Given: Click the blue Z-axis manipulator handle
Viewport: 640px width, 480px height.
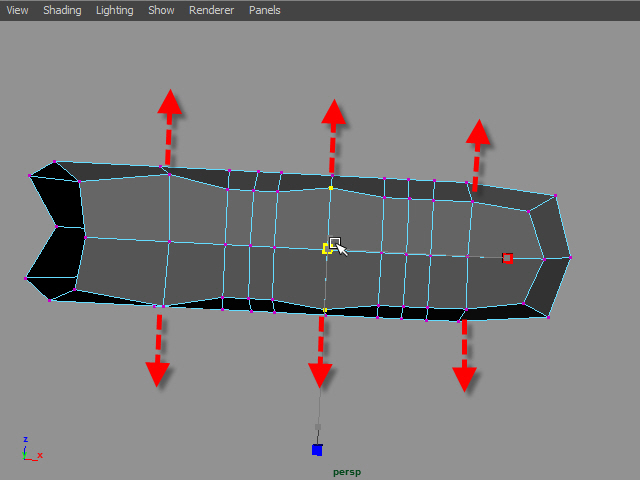Looking at the screenshot, I should [x=317, y=450].
